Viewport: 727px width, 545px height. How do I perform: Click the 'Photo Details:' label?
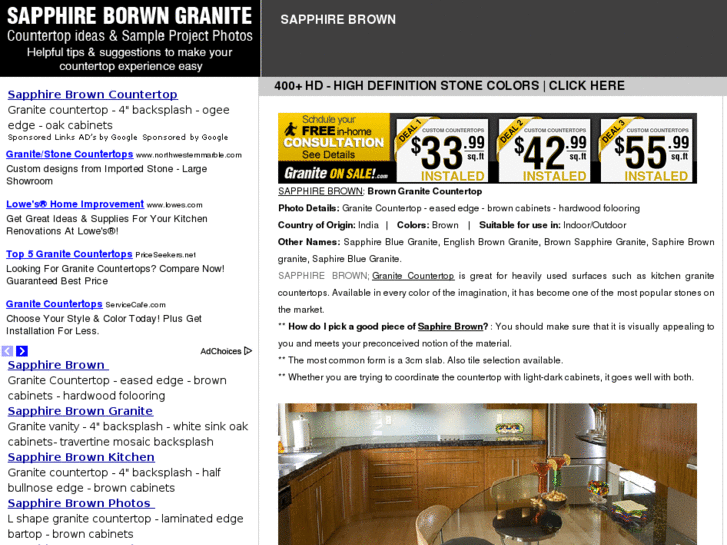[309, 208]
